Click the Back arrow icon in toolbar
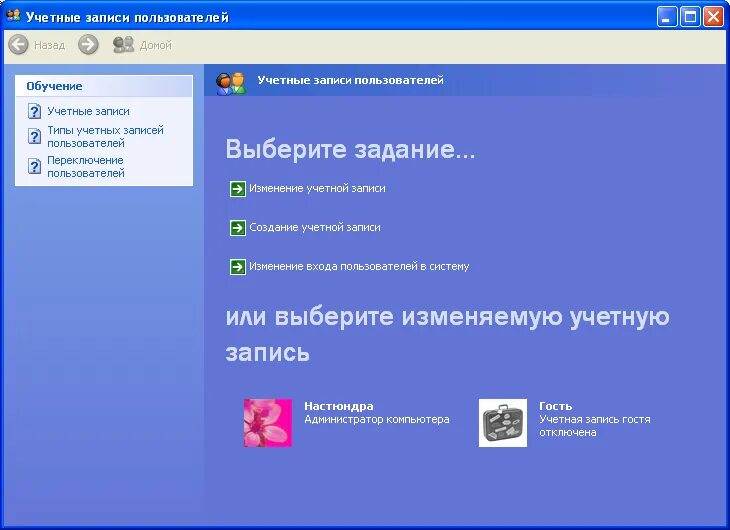Image resolution: width=730 pixels, height=530 pixels. (x=19, y=45)
